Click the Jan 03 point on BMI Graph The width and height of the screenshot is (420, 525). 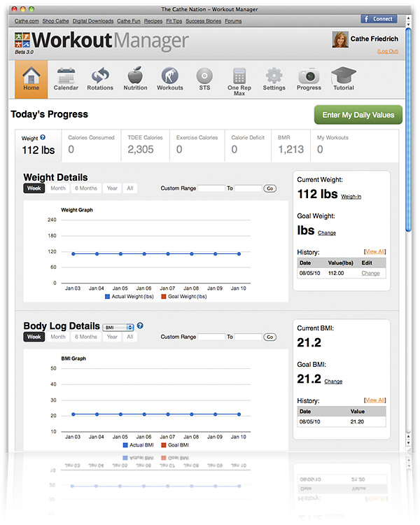click(73, 414)
